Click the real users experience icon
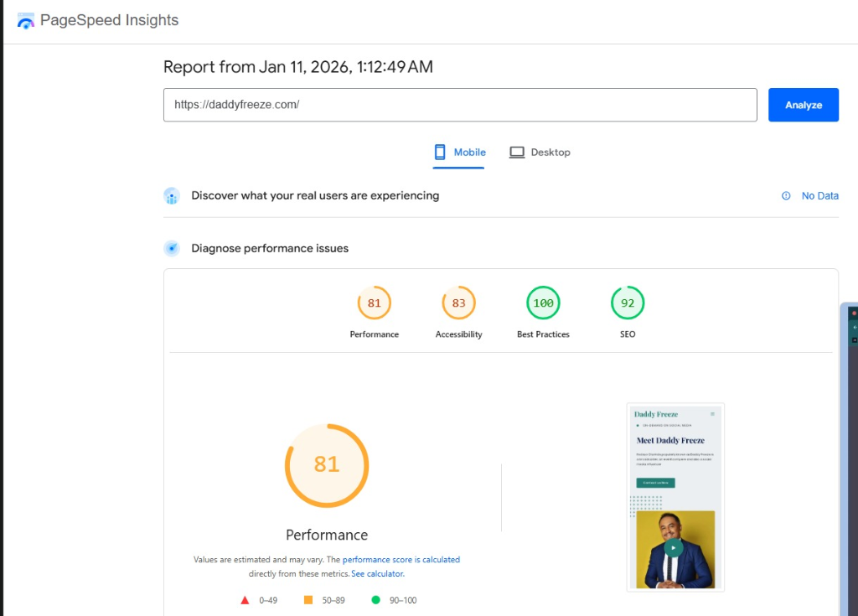This screenshot has width=858, height=616. [172, 196]
